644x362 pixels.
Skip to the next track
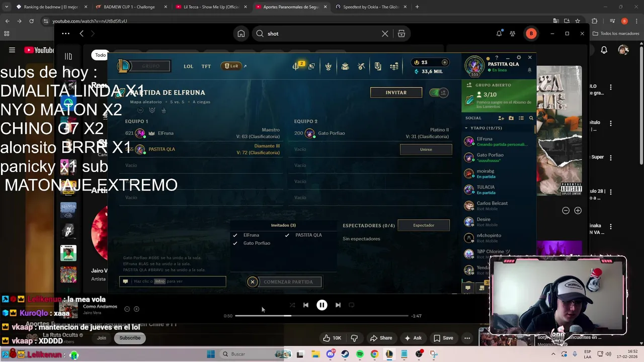[x=338, y=305]
